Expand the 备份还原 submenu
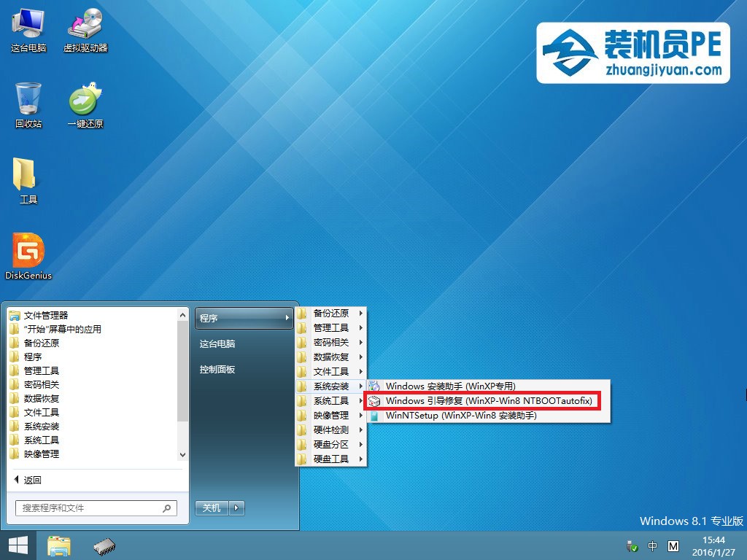Viewport: 747px width, 560px height. 331,314
